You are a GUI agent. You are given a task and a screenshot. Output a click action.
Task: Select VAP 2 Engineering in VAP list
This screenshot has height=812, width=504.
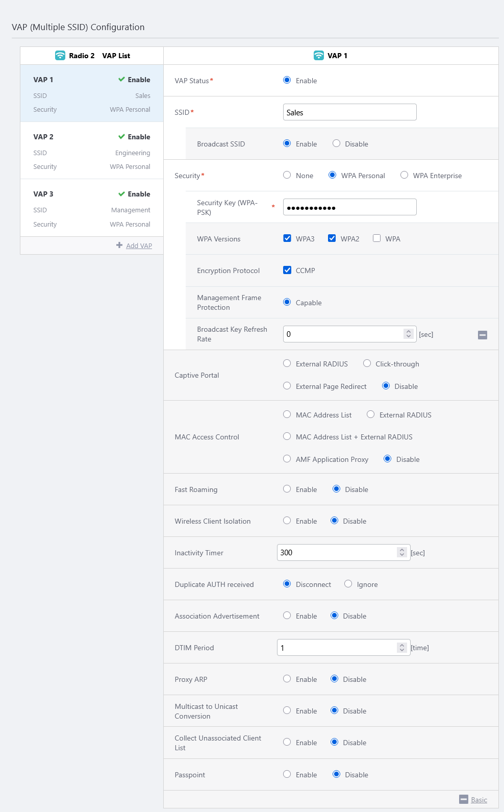point(92,151)
